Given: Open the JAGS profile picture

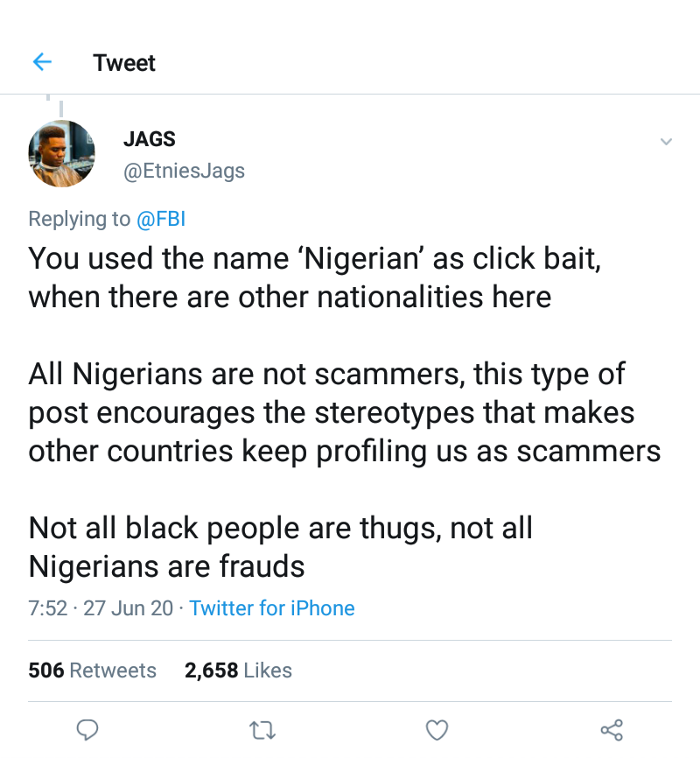Looking at the screenshot, I should pyautogui.click(x=61, y=153).
